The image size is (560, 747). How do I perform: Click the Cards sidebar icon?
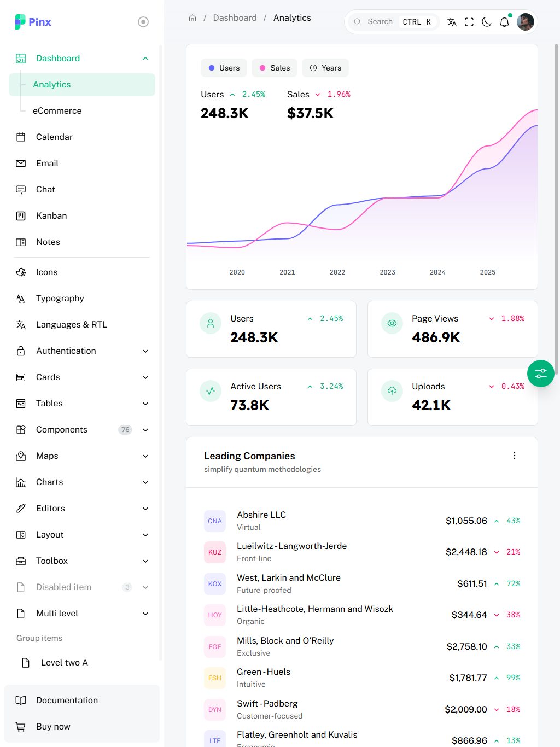pyautogui.click(x=21, y=377)
